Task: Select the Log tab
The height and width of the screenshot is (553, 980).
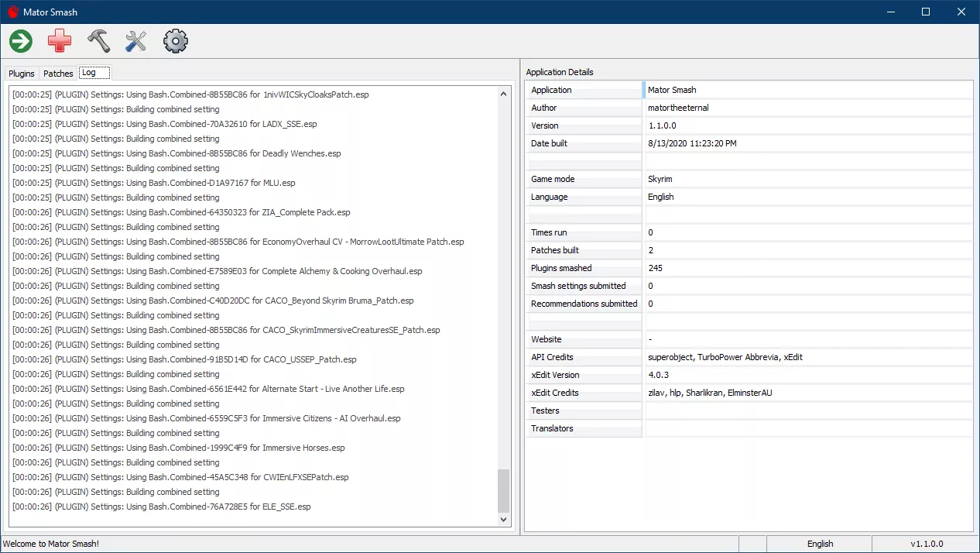Action: 94,73
